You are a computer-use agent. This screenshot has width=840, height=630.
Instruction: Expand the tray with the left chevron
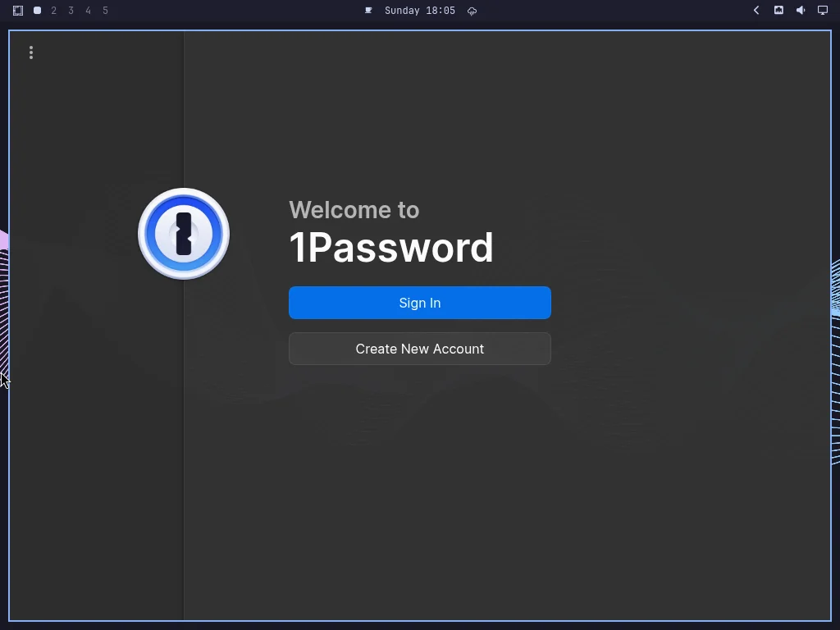tap(756, 10)
